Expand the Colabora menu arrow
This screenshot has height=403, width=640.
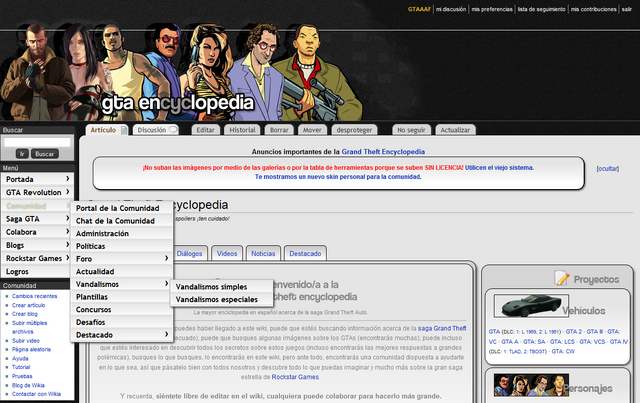(67, 232)
